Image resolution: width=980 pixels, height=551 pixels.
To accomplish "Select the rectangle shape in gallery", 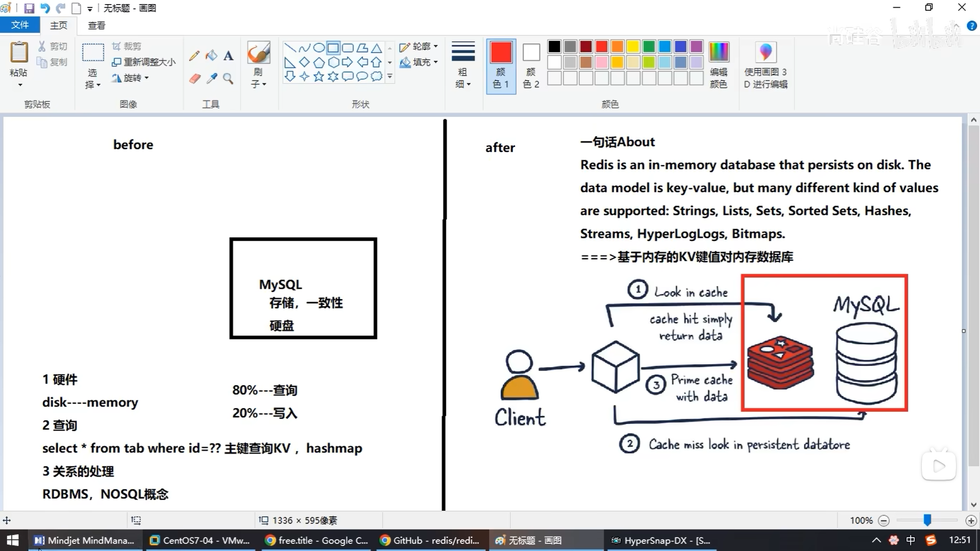I will [x=333, y=48].
